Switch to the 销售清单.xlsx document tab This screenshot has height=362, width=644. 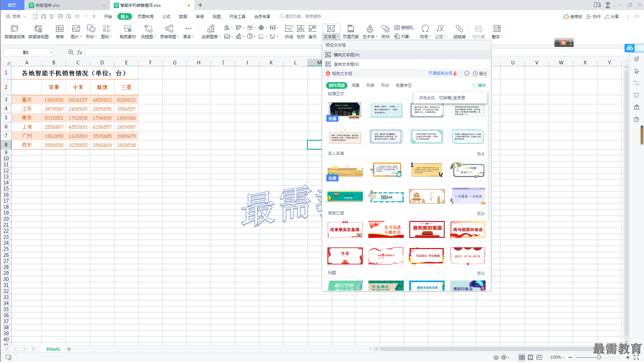67,5
